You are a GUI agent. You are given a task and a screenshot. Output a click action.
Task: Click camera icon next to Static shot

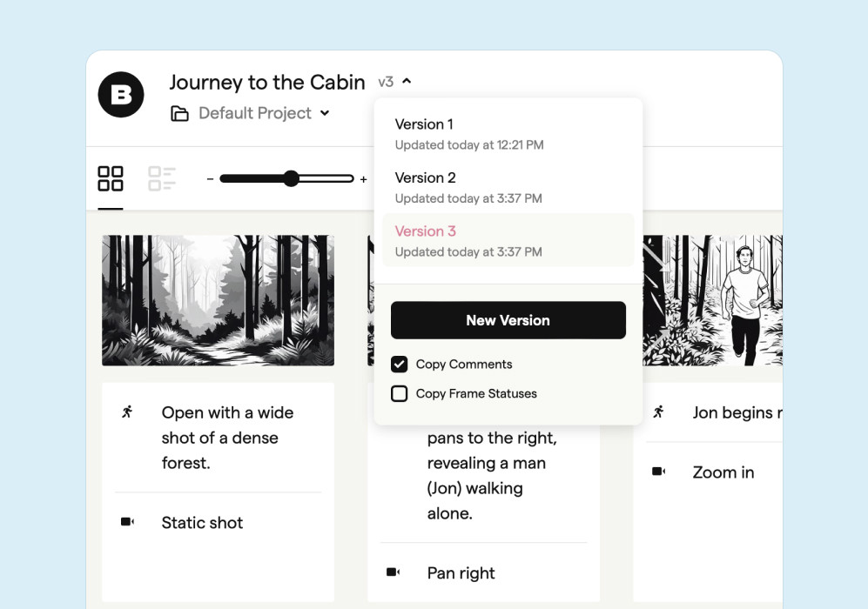(x=128, y=522)
